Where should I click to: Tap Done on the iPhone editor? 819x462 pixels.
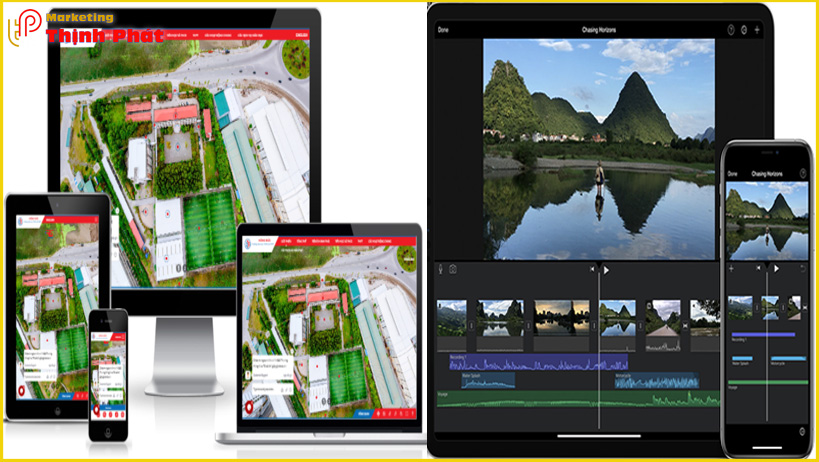[x=733, y=174]
